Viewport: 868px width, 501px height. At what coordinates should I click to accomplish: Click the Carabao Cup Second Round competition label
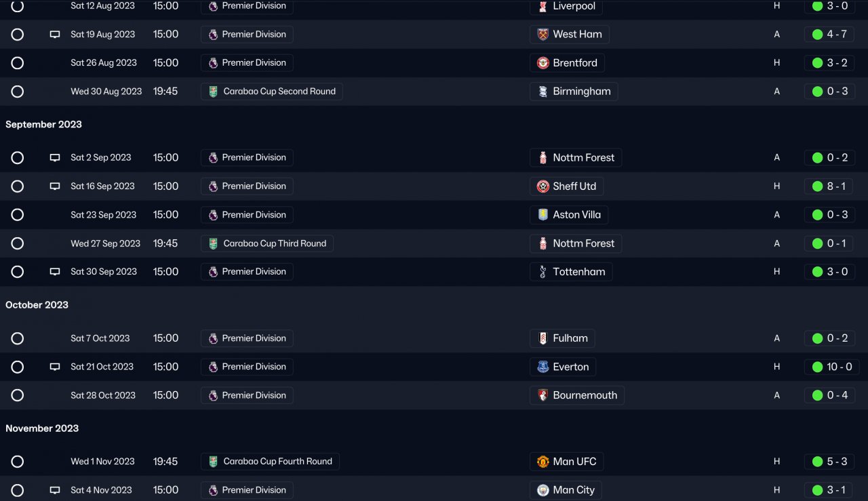pyautogui.click(x=279, y=92)
